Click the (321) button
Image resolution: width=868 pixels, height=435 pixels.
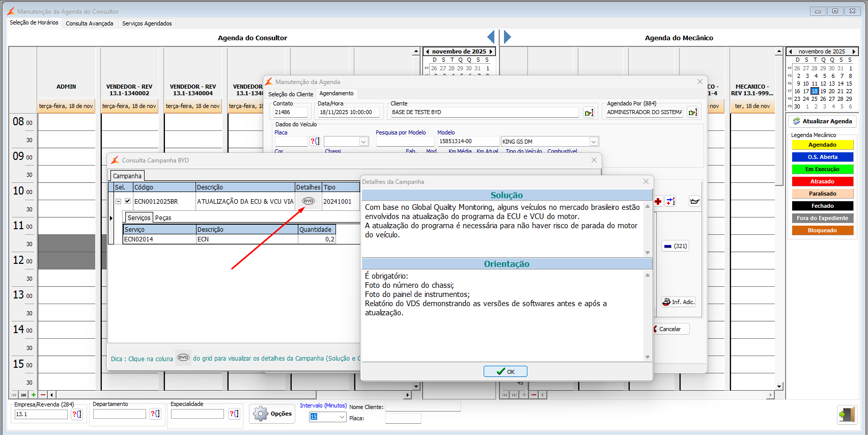(676, 246)
